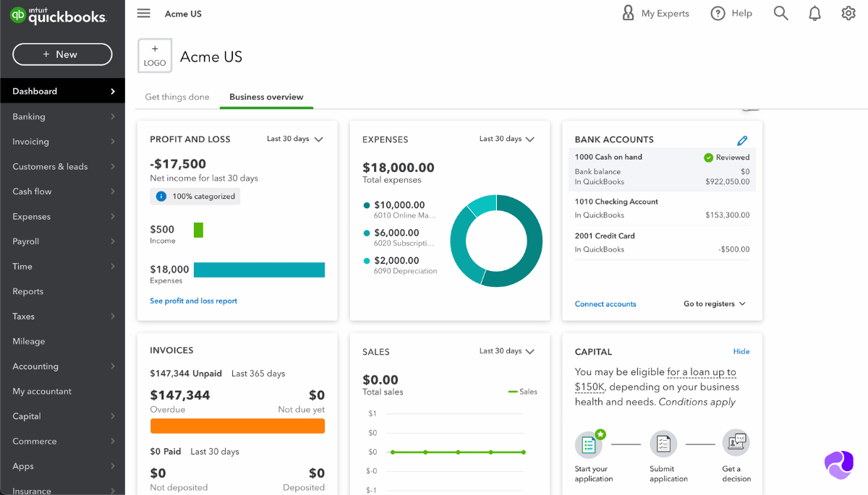Open the See profit and loss report link
The width and height of the screenshot is (868, 495).
(193, 301)
